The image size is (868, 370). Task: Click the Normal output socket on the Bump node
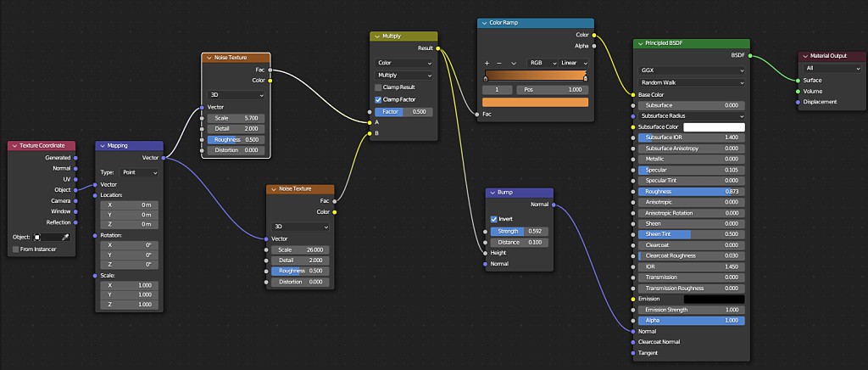[553, 205]
